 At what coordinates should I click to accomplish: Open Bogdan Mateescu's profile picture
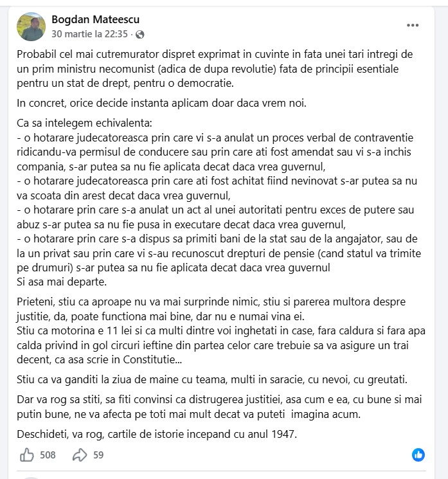[30, 26]
